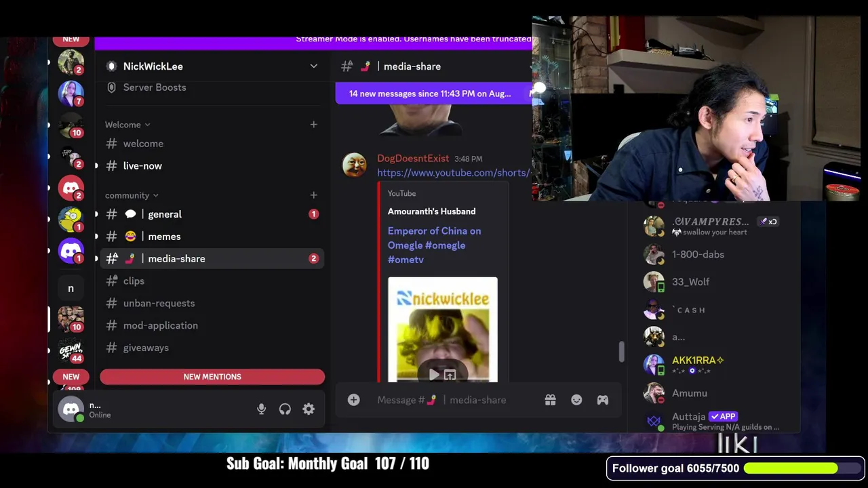Open Emperor of China on Omegle title link
Screen dimensions: 868x488
click(x=434, y=245)
